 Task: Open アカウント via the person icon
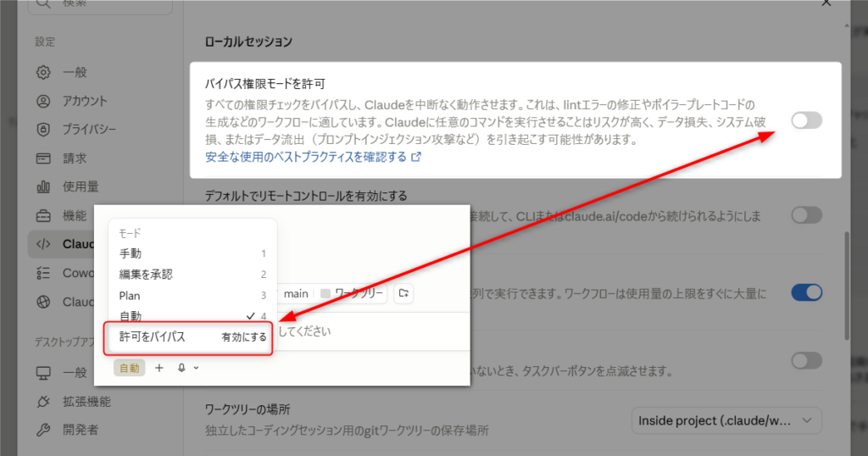point(43,101)
